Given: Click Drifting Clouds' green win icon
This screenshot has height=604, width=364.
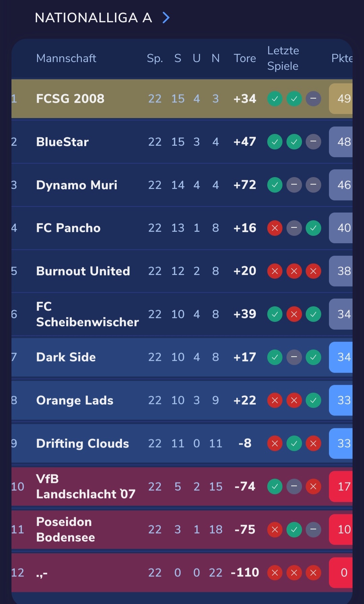Looking at the screenshot, I should pos(294,443).
